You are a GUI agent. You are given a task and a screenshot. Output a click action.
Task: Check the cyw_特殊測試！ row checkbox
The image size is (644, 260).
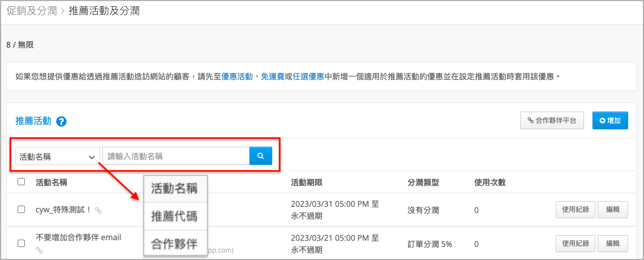22,210
